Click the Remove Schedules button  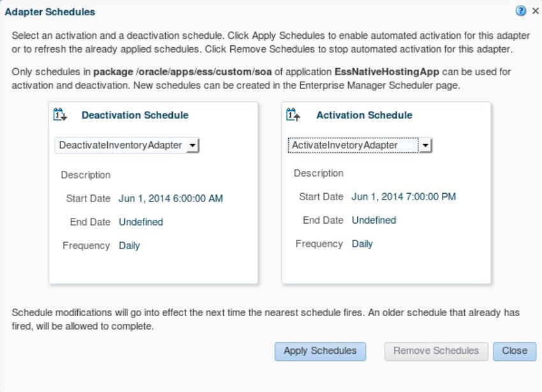point(436,351)
